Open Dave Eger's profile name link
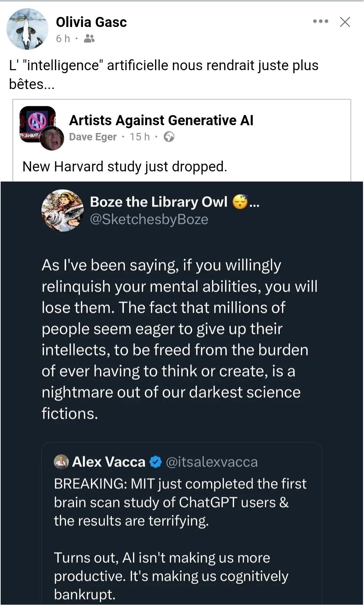364x605 pixels. (93, 137)
